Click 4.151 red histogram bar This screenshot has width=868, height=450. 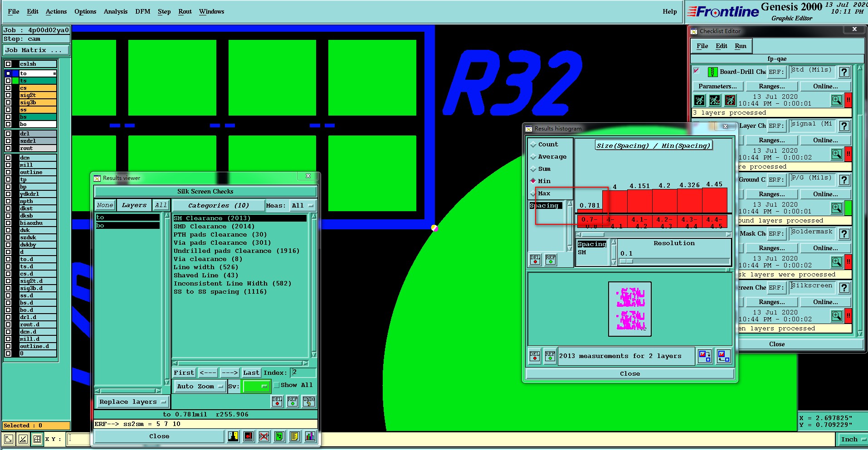(639, 202)
